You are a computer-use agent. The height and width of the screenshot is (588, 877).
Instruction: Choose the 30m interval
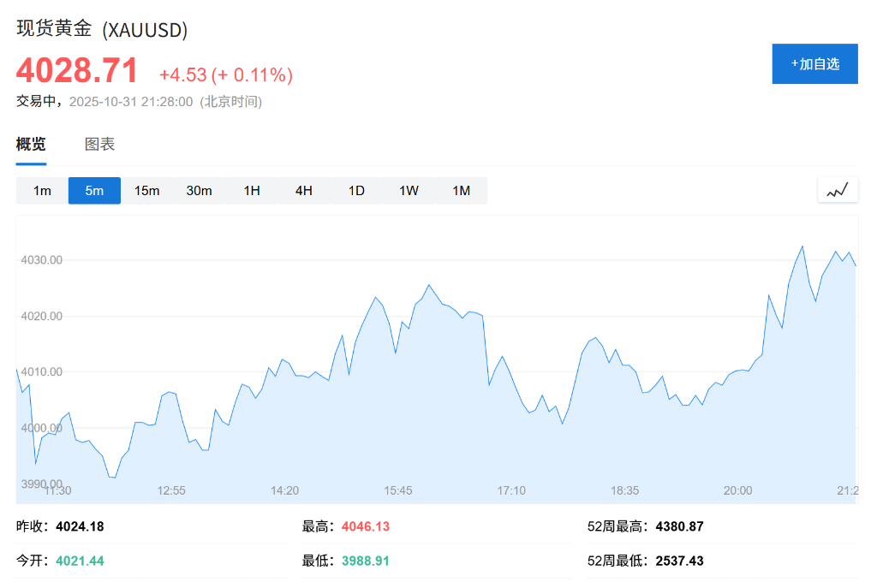coord(199,190)
